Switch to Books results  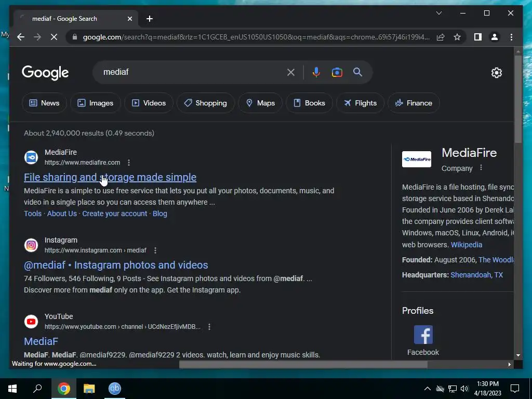coord(309,103)
